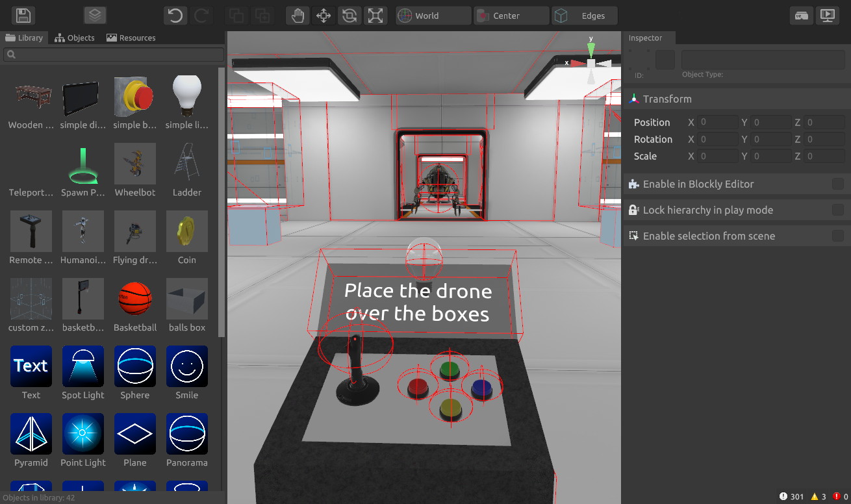Select the Basketball library thumbnail
851x504 pixels.
pyautogui.click(x=135, y=299)
